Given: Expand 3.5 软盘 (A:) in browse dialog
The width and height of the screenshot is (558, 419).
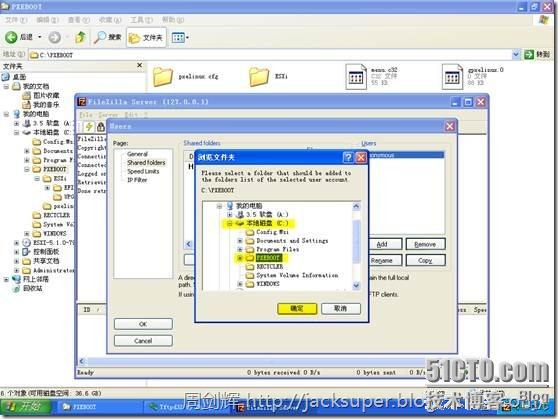Looking at the screenshot, I should click(x=230, y=214).
